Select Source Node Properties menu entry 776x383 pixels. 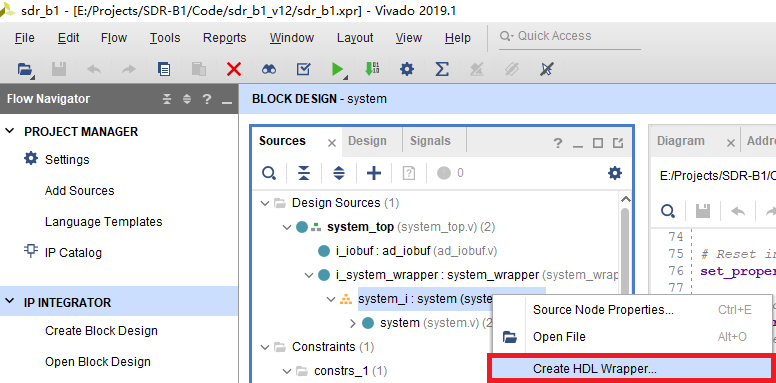pos(633,310)
